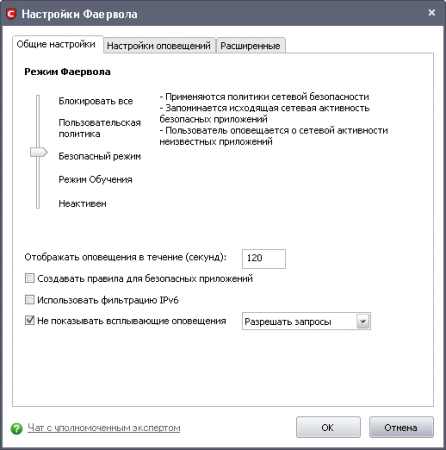Click the dropdown arrow beside Разрешать запросы
The image size is (446, 450).
363,321
